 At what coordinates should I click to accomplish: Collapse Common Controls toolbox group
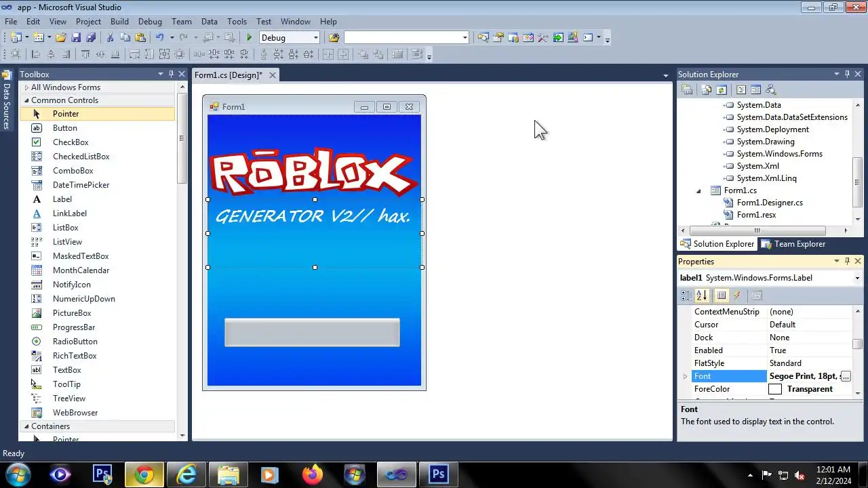tap(26, 100)
